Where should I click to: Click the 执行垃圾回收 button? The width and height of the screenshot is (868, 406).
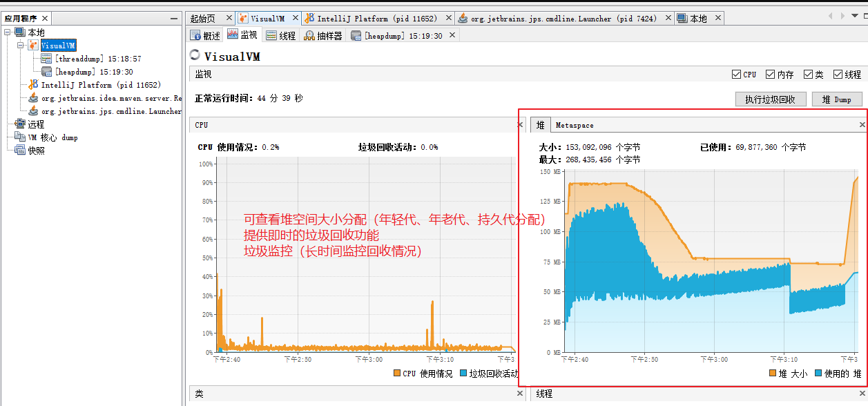point(770,99)
